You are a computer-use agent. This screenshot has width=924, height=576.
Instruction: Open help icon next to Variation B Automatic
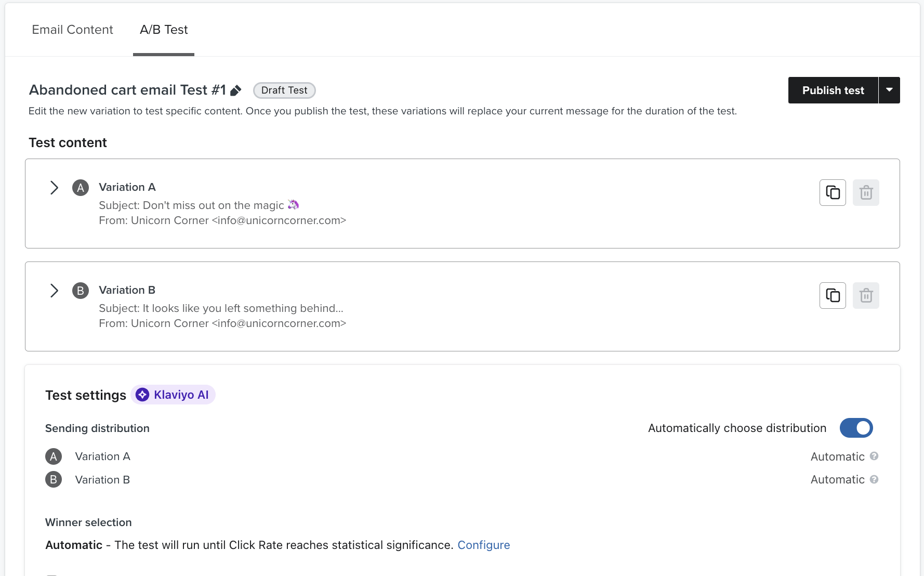[874, 479]
